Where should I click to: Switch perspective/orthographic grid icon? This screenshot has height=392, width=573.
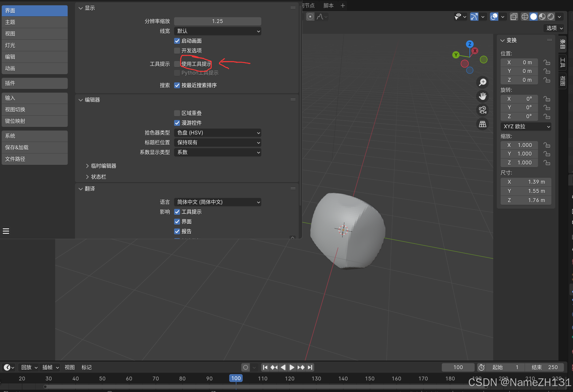pyautogui.click(x=483, y=124)
